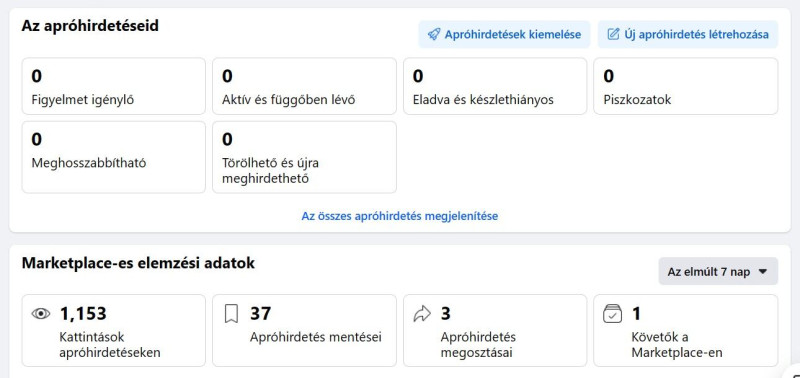Click Új apróhirdetés létrehozása button
The image size is (800, 378).
(x=688, y=35)
